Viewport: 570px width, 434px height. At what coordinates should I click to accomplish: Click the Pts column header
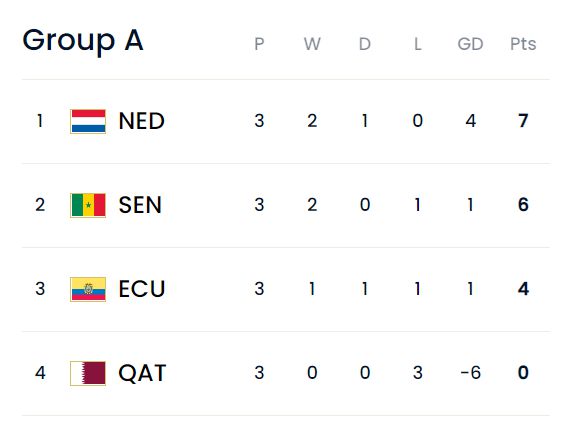pyautogui.click(x=523, y=44)
